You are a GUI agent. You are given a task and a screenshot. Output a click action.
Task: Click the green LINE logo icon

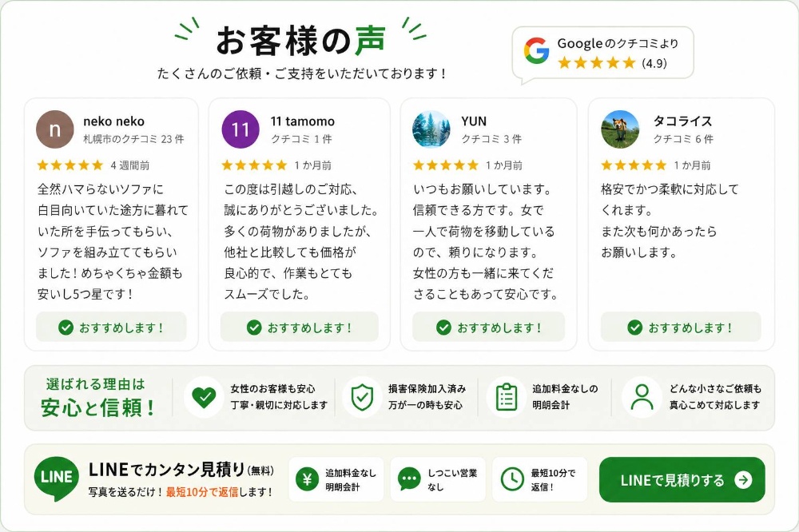coord(57,478)
